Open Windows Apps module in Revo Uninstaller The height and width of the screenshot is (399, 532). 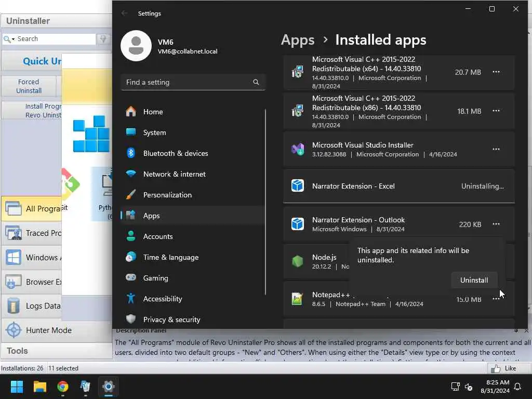[x=32, y=258]
